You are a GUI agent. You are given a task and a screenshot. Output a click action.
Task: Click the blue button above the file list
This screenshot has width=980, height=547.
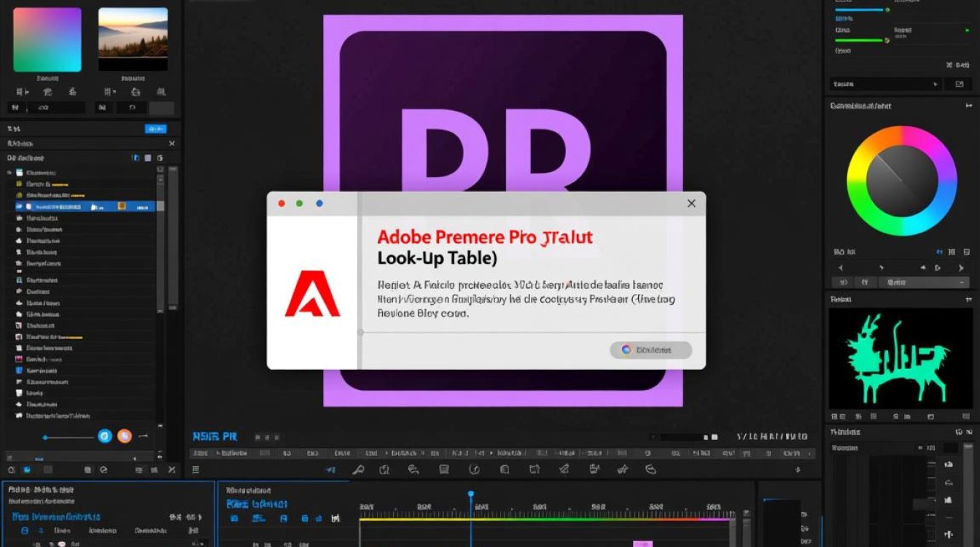click(156, 128)
